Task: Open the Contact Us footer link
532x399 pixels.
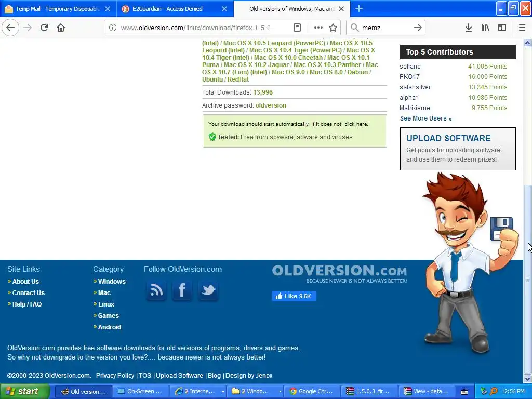Action: coord(29,293)
